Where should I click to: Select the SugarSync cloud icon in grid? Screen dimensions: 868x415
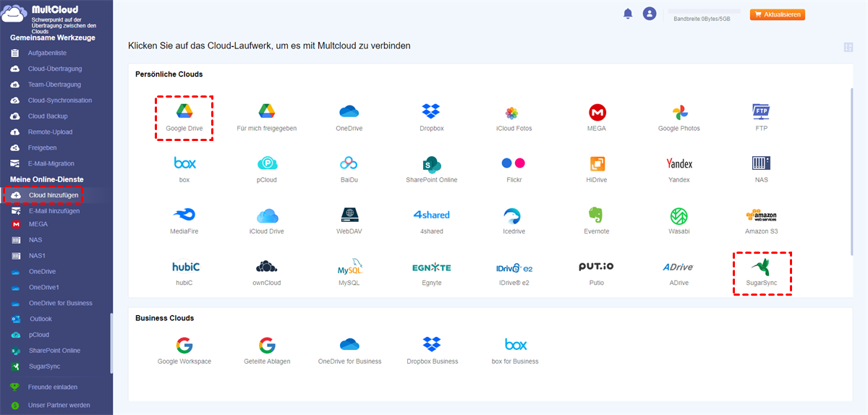[x=761, y=267]
